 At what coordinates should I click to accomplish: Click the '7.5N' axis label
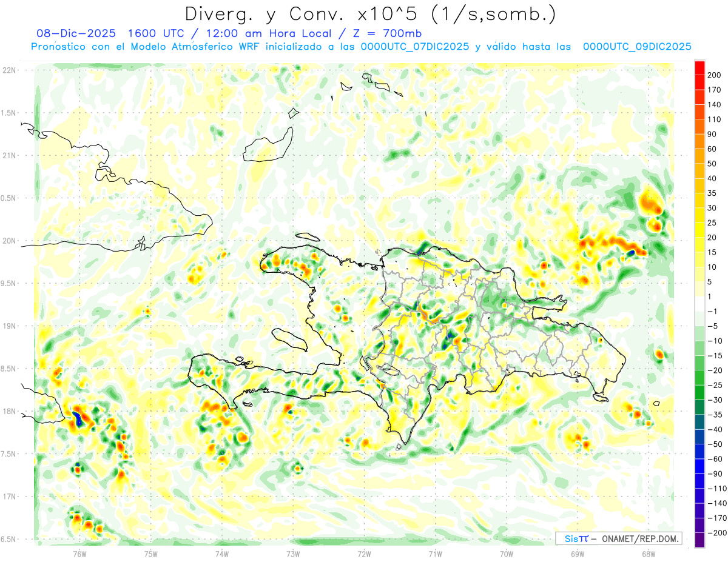8,453
